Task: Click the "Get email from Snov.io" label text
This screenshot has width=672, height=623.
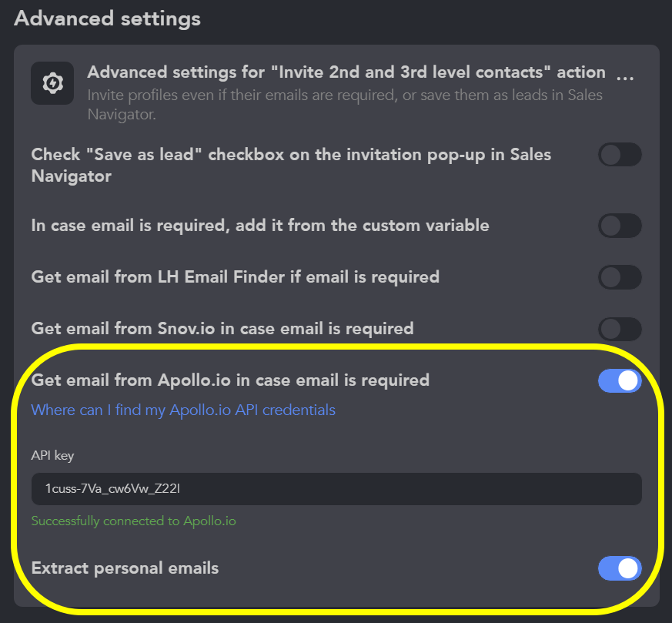Action: pyautogui.click(x=222, y=328)
